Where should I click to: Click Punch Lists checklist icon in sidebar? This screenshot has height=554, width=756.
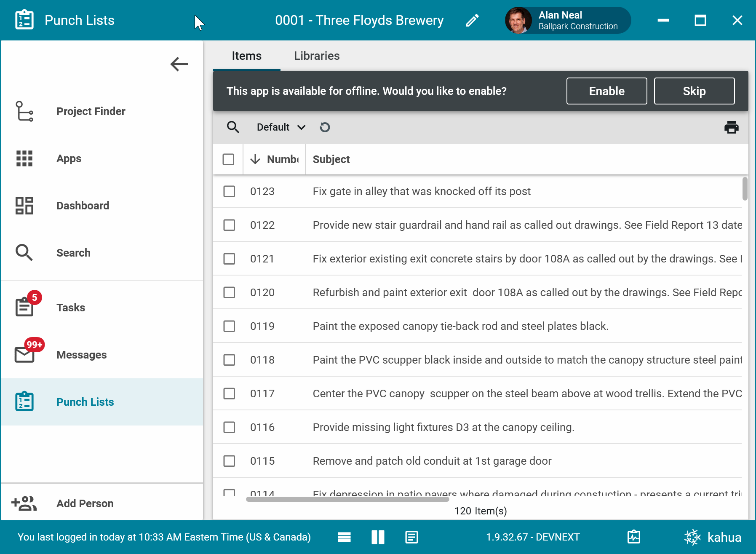[24, 401]
